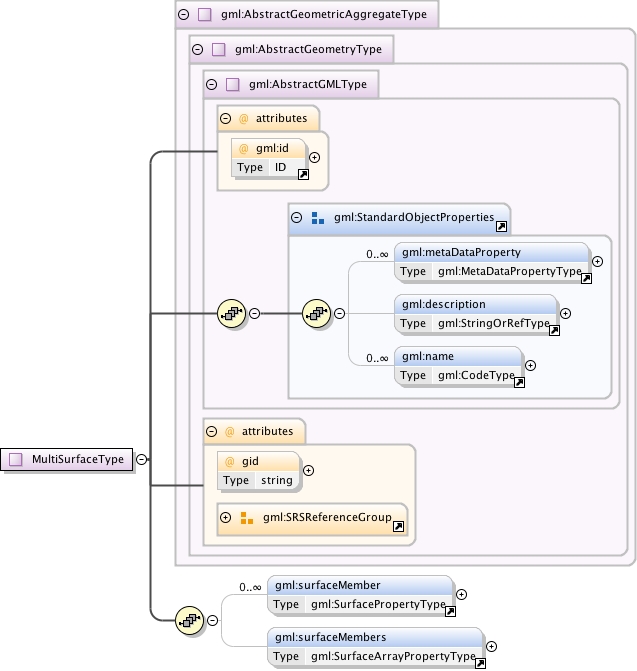The width and height of the screenshot is (637, 671).
Task: Open the gml:CodeType reference arrow
Action: (519, 382)
